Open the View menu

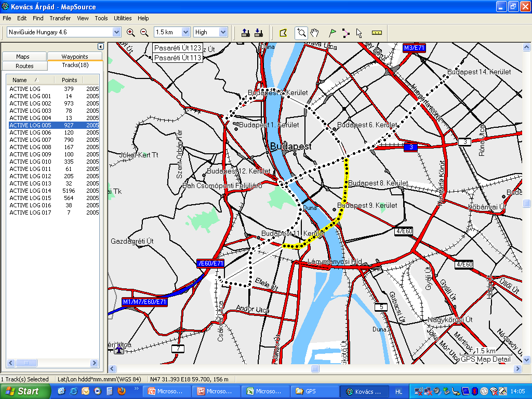[83, 18]
